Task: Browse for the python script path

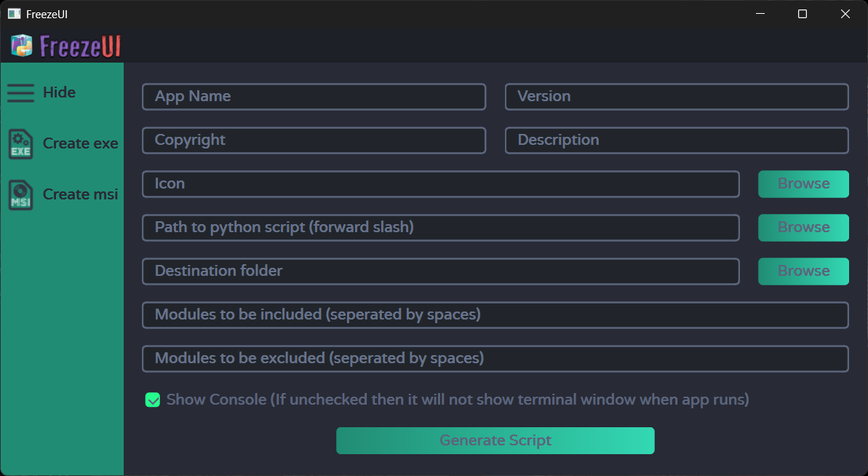Action: click(x=803, y=228)
